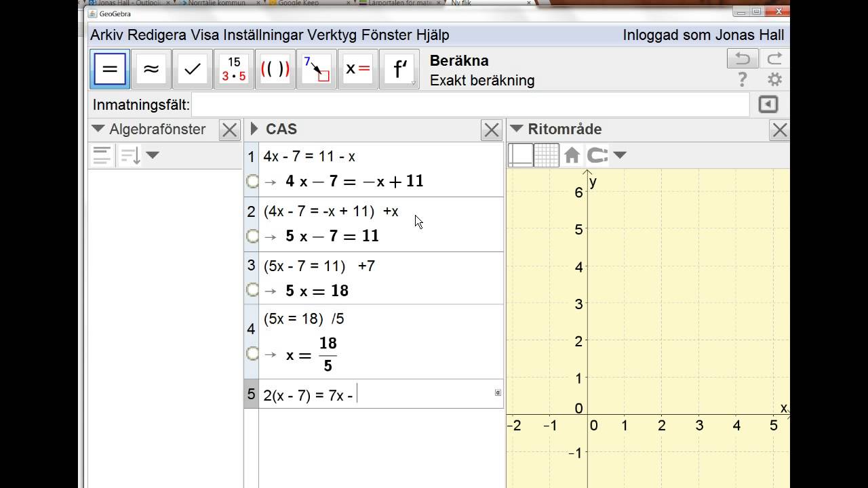Open the Arkiv menu
Image resolution: width=868 pixels, height=488 pixels.
point(107,35)
